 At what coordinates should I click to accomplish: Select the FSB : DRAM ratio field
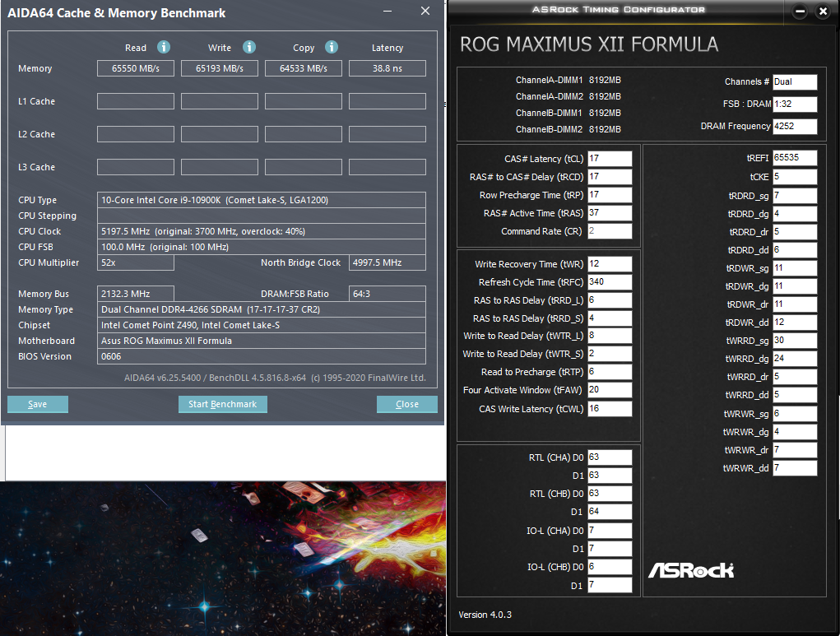click(795, 104)
